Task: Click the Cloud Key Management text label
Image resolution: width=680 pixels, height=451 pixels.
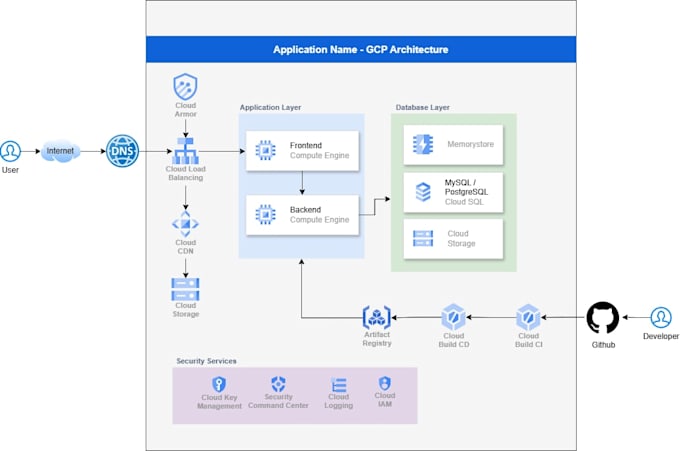Action: click(219, 402)
